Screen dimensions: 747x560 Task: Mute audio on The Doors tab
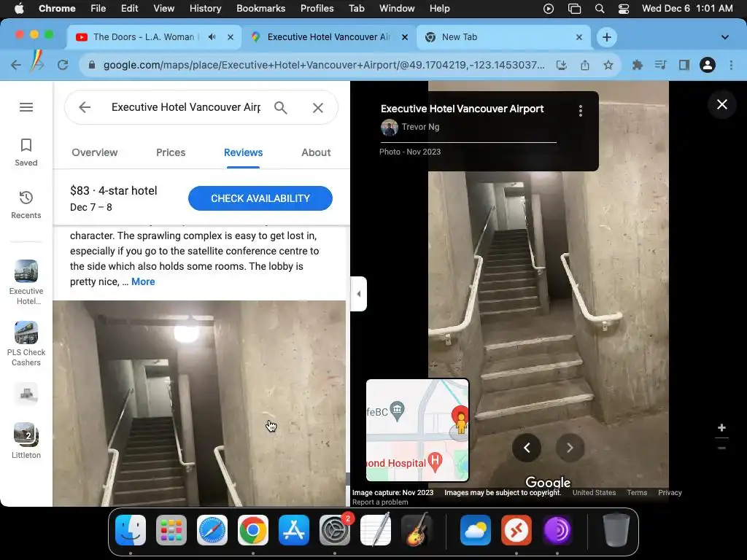click(x=212, y=37)
